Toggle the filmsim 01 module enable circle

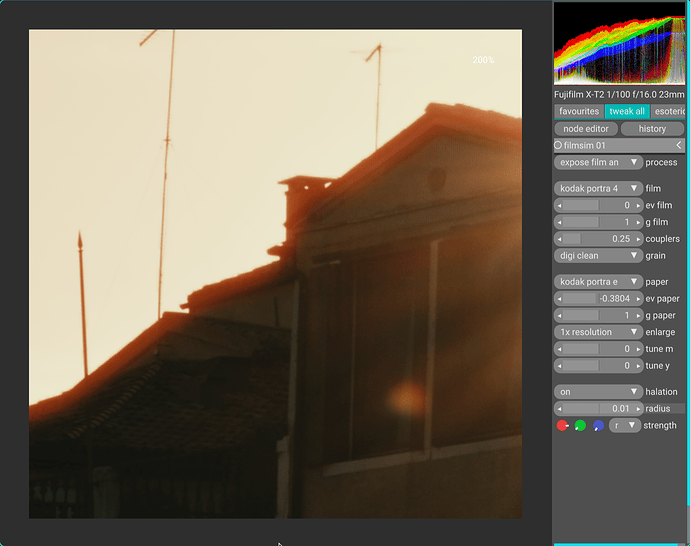558,145
